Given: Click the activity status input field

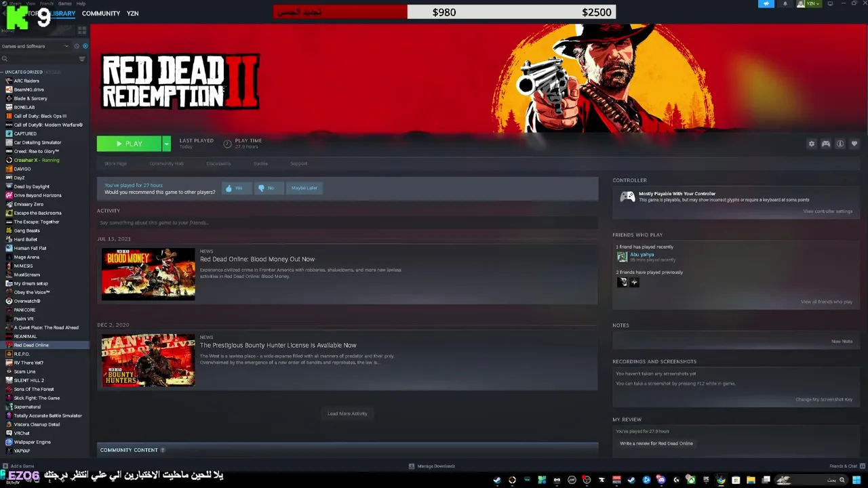Looking at the screenshot, I should 347,222.
